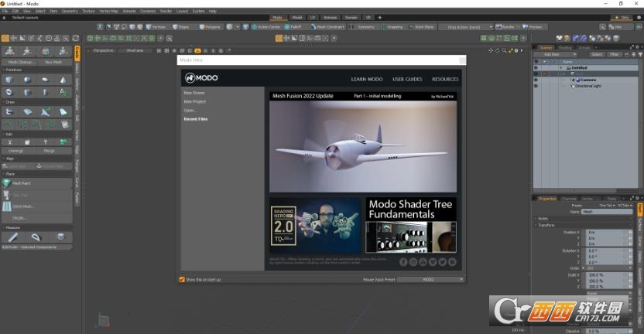Open LEARN MODO link
644x334 pixels.
click(367, 79)
